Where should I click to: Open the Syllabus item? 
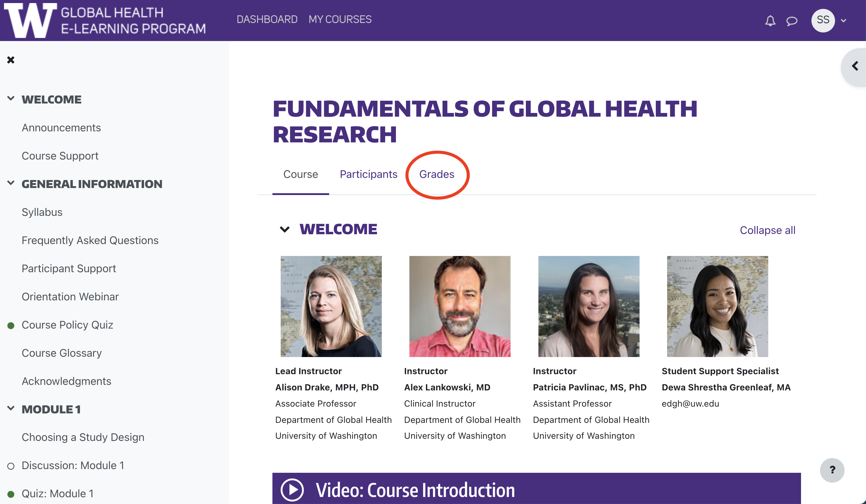pyautogui.click(x=42, y=212)
